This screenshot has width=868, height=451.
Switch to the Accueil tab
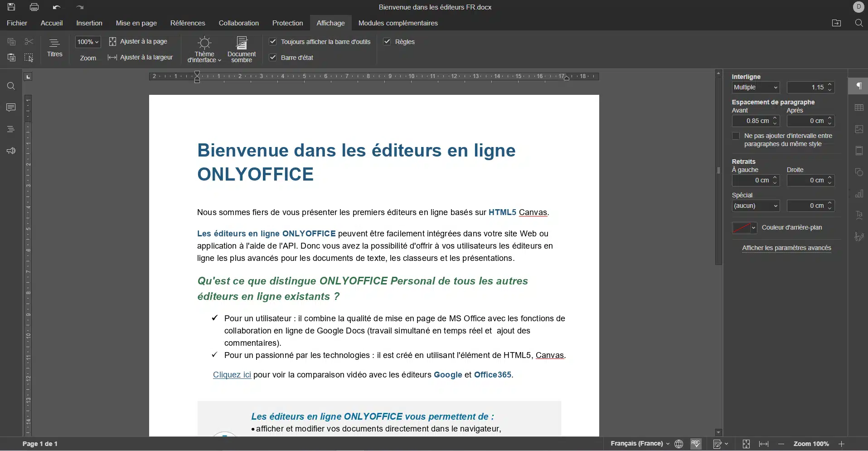[52, 23]
